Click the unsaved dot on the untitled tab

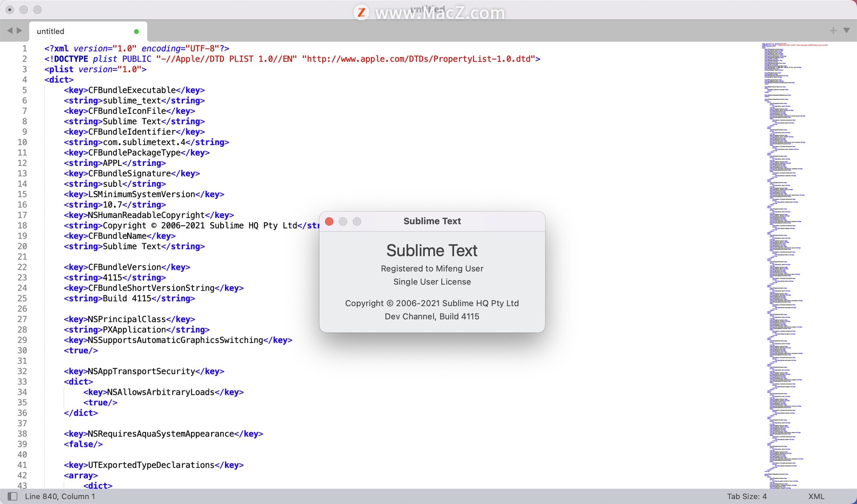click(x=137, y=31)
